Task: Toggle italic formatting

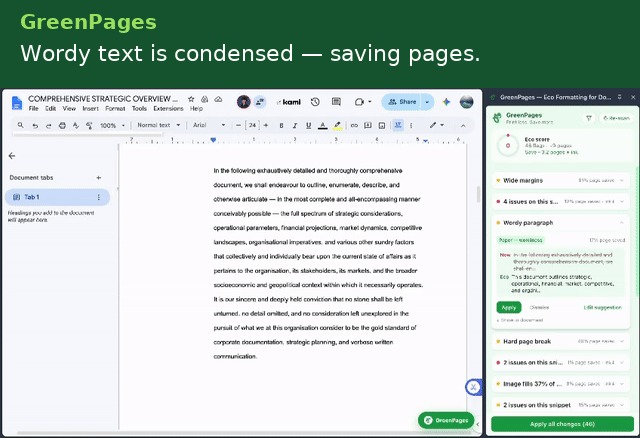Action: [295, 125]
